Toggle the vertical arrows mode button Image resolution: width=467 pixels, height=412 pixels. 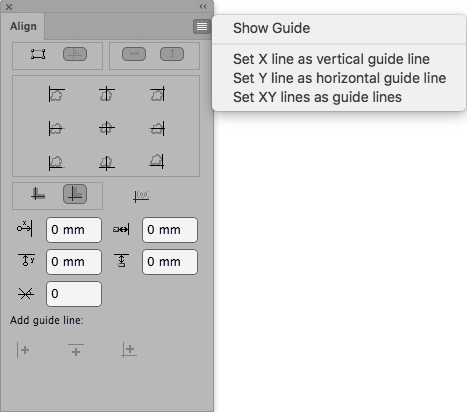tap(172, 54)
